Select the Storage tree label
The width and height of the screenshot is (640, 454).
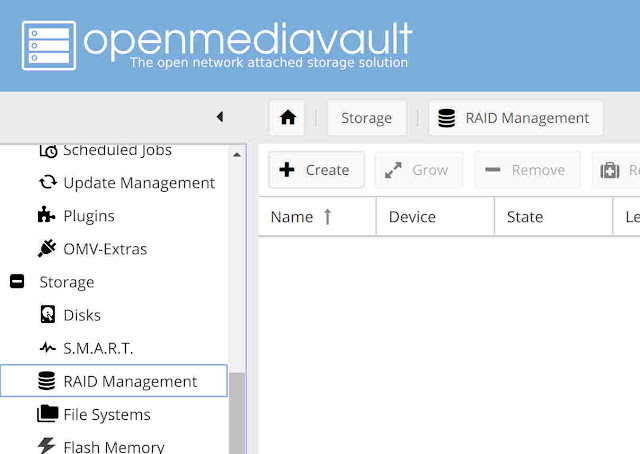pyautogui.click(x=67, y=282)
